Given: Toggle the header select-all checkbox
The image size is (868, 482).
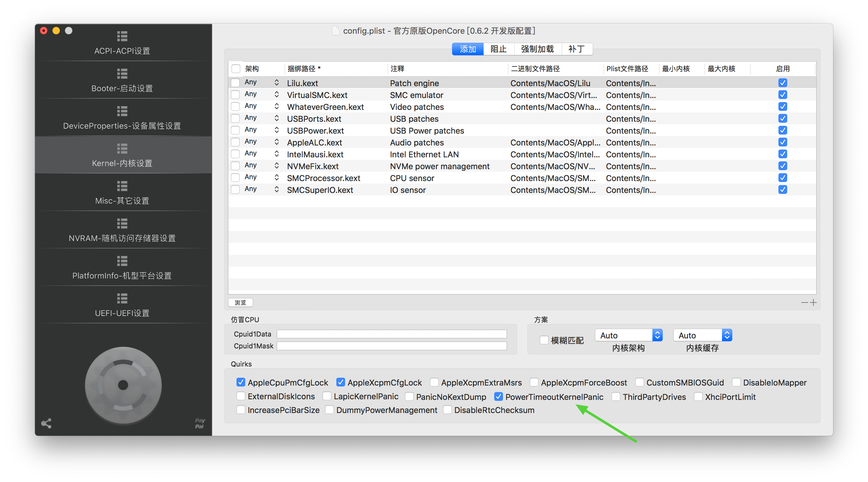Looking at the screenshot, I should pos(236,69).
